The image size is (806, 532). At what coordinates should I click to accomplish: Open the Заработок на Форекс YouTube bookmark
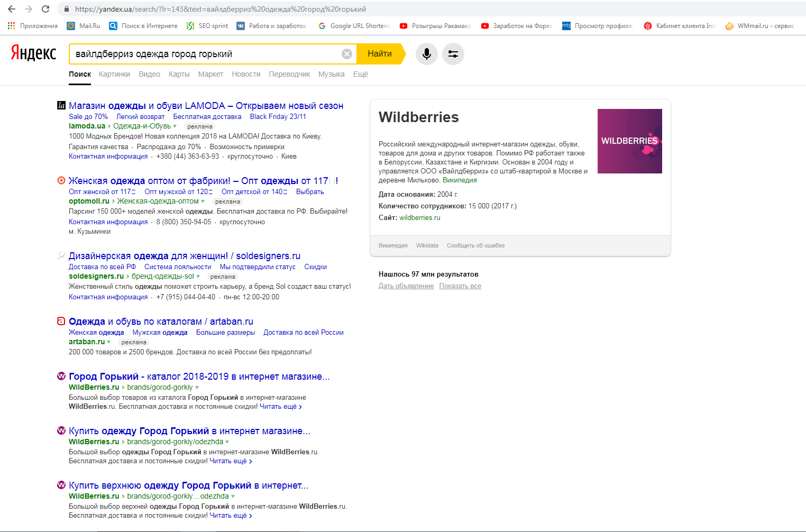click(517, 25)
